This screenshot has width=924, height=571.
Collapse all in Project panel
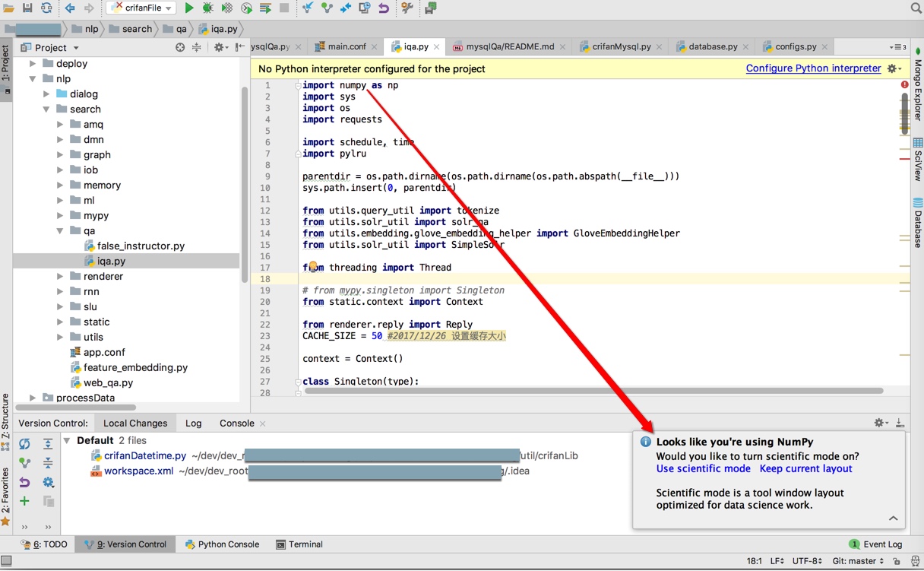click(x=196, y=47)
